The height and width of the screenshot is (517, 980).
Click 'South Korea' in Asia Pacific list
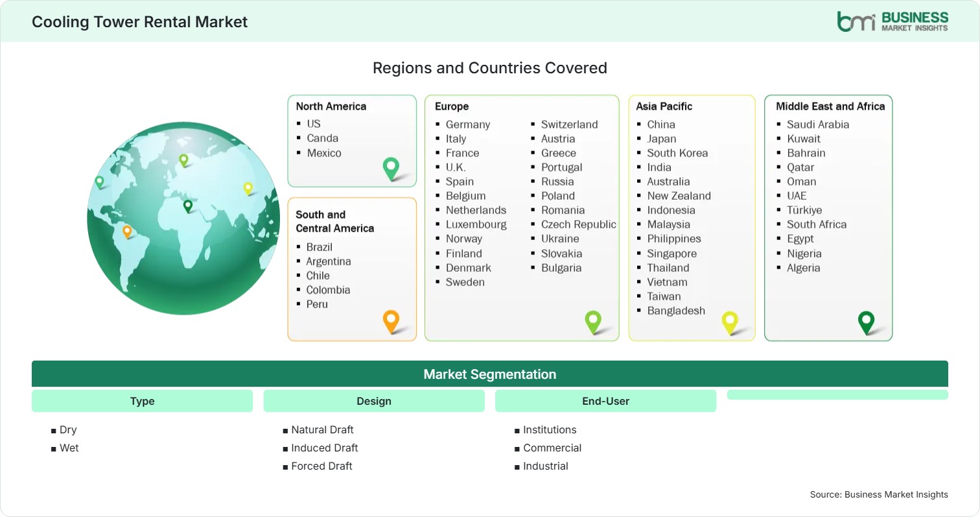[x=677, y=152]
